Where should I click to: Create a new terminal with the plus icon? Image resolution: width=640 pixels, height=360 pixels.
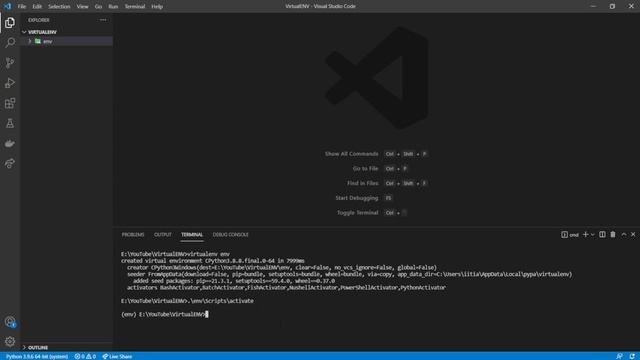tap(586, 234)
